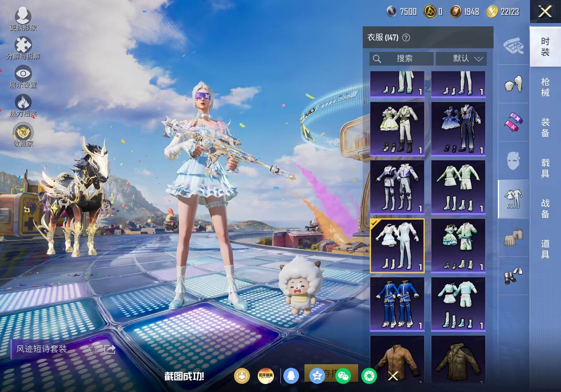Image resolution: width=561 pixels, height=392 pixels.
Task: Select the camouflage jacket
Action: (458, 359)
